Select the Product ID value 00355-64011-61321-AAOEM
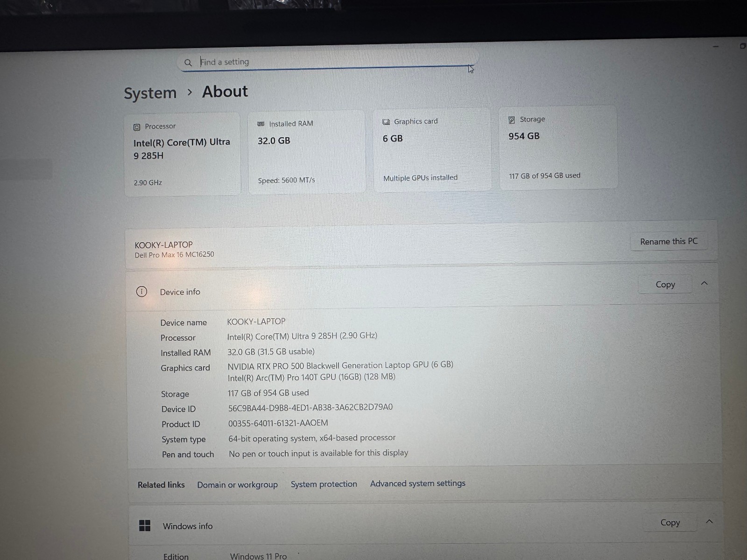Viewport: 747px width, 560px height. tap(278, 423)
